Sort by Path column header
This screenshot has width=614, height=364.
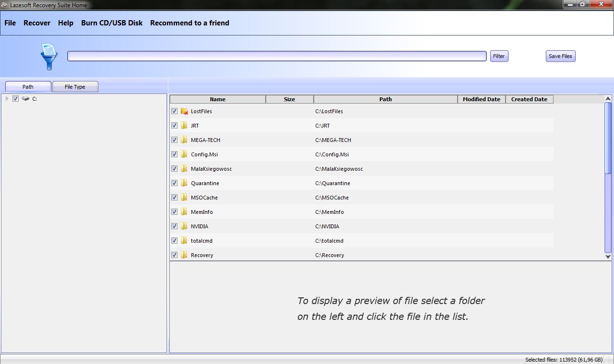coord(386,99)
